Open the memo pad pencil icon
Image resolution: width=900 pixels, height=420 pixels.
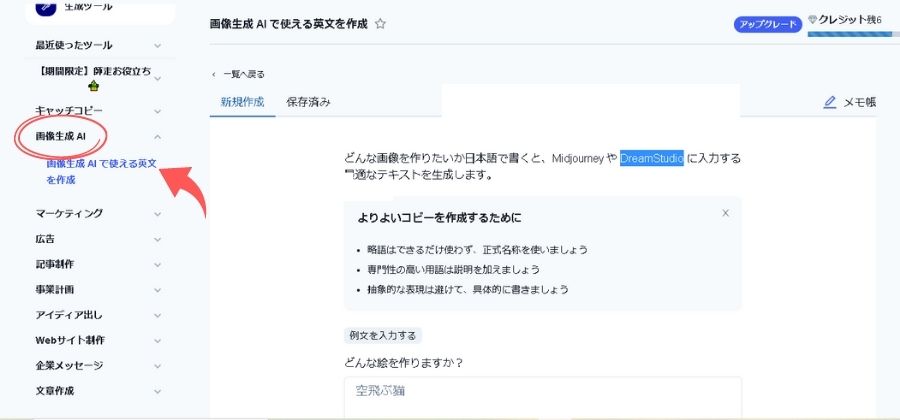[829, 102]
